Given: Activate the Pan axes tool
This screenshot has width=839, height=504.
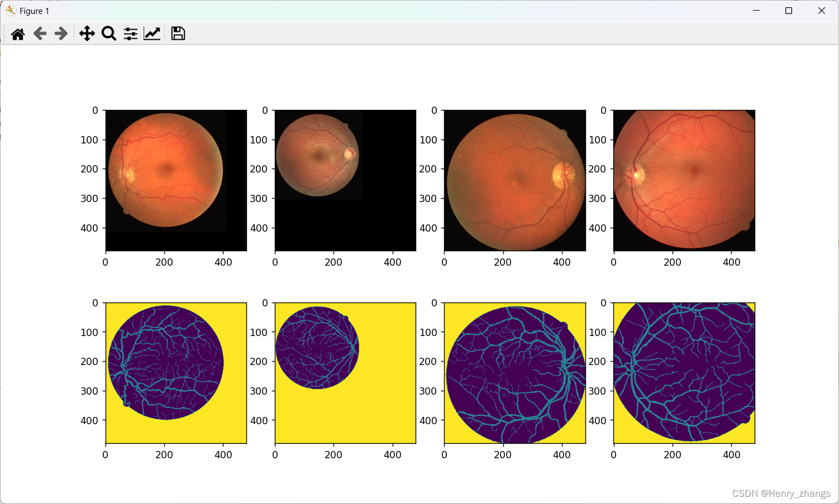Looking at the screenshot, I should tap(87, 34).
